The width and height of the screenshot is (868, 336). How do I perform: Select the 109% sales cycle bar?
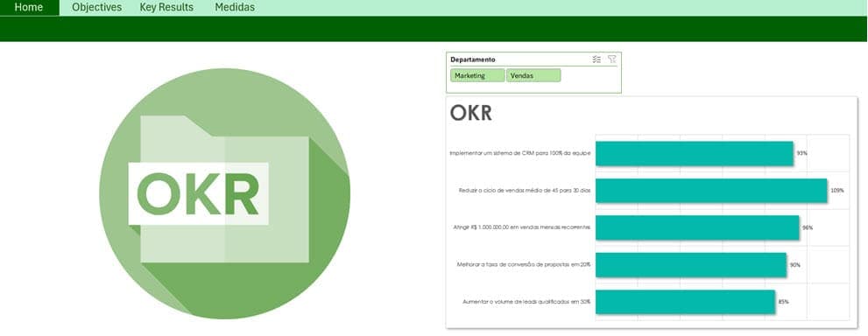pos(711,190)
